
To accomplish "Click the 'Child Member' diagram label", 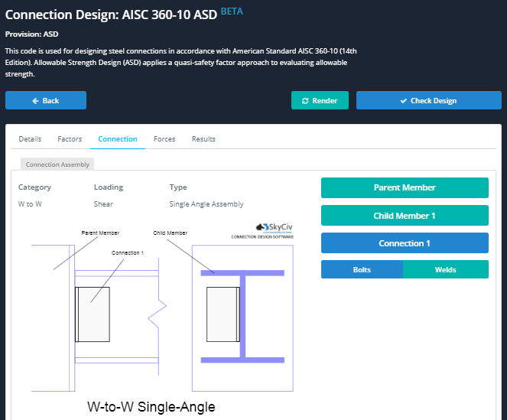I will pos(170,233).
